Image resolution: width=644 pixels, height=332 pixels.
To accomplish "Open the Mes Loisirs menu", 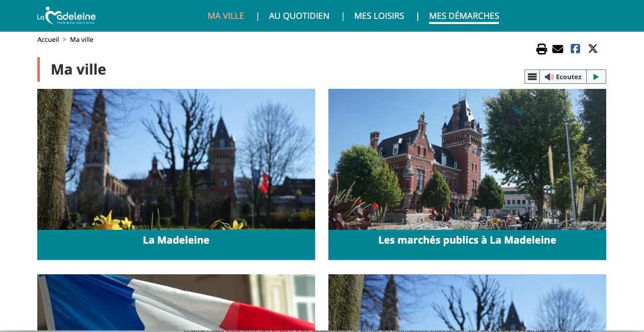I will (379, 16).
